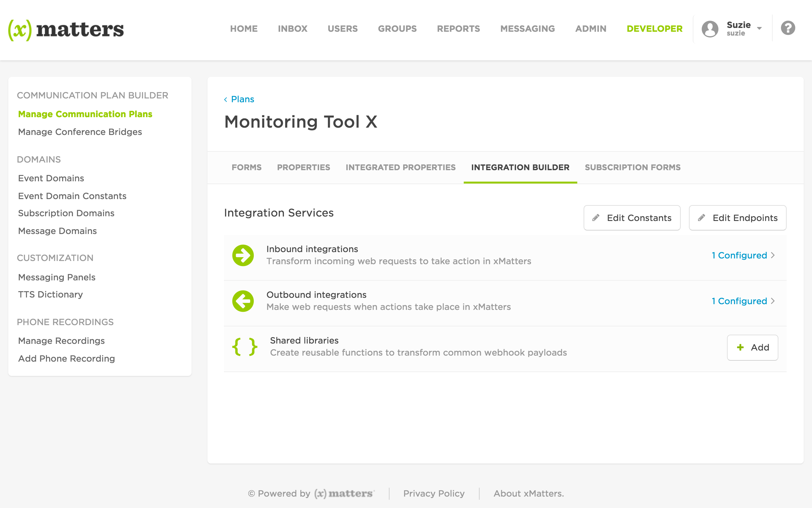
Task: Click the Inbound integrations title text
Action: pos(312,249)
